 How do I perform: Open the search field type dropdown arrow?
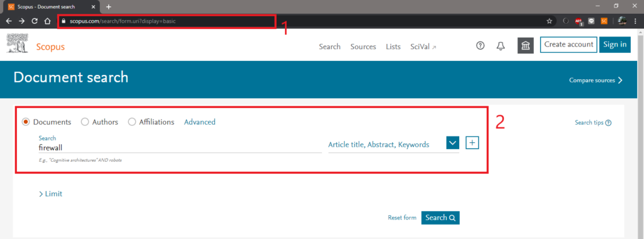coord(453,143)
